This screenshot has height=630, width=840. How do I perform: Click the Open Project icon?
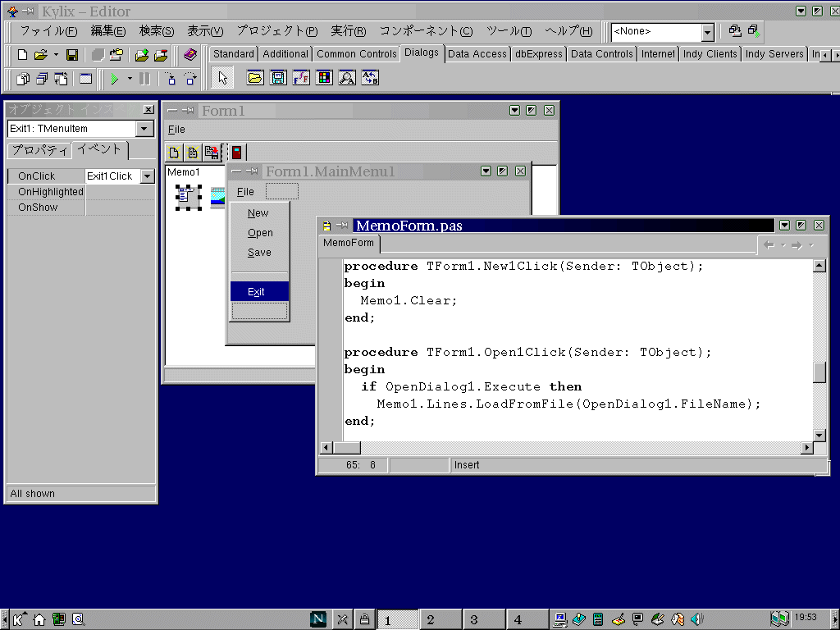tap(116, 55)
